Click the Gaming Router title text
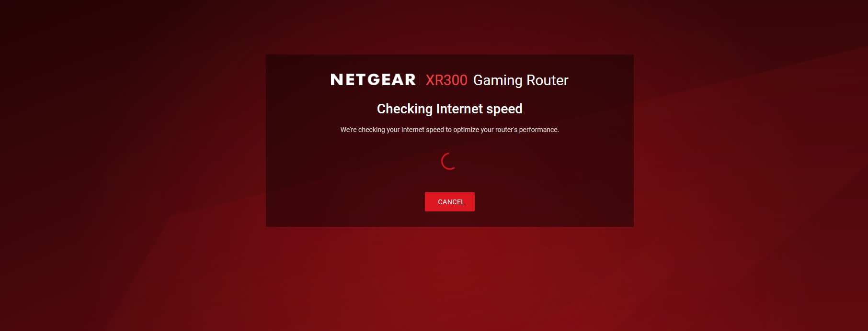The height and width of the screenshot is (331, 868). point(521,80)
